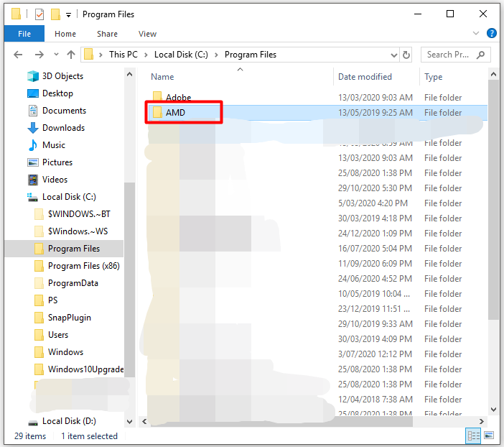Click the 12/04/2018 7:38 AM date cell
The width and height of the screenshot is (504, 447).
click(x=375, y=400)
